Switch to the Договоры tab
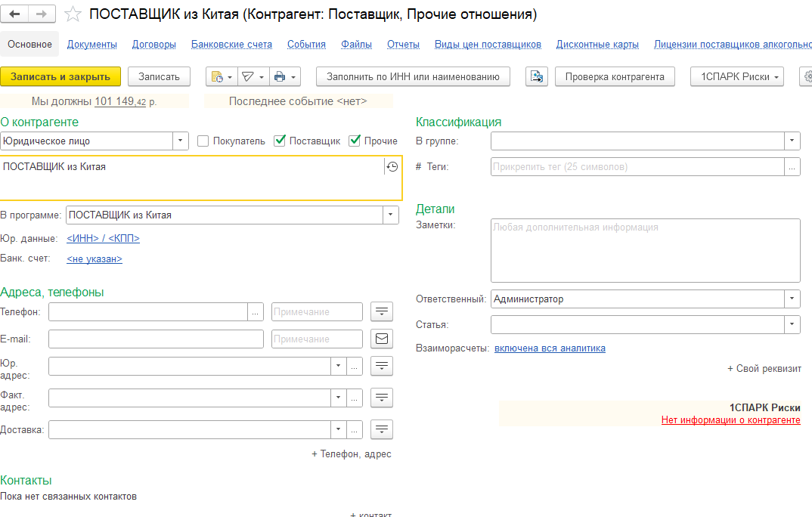The image size is (812, 517). click(154, 45)
